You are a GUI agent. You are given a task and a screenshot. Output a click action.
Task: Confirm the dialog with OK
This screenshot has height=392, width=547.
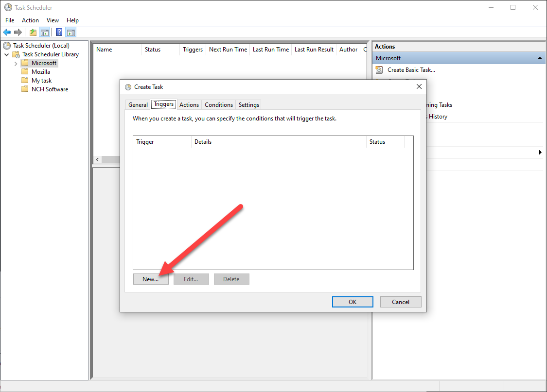click(x=353, y=302)
